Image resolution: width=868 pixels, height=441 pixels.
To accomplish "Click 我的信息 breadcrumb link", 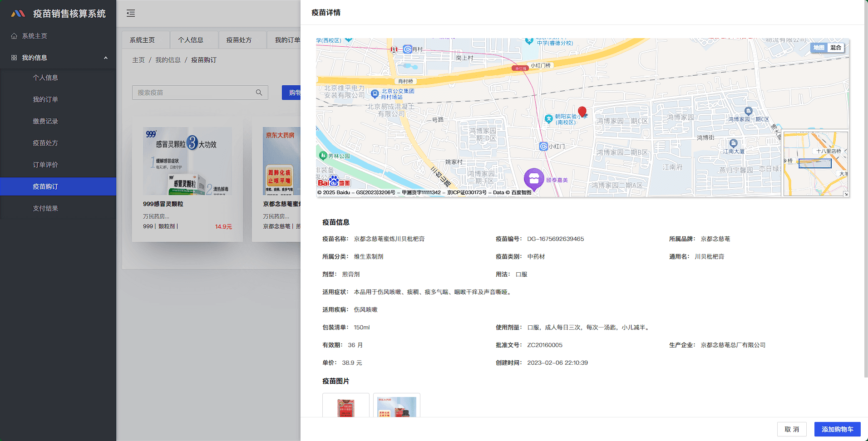I will [168, 60].
